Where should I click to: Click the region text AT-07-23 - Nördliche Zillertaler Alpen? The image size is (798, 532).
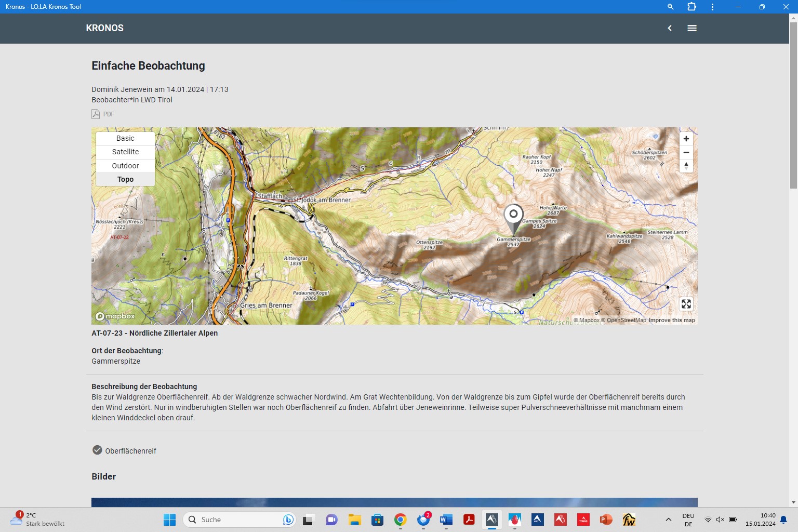click(155, 333)
